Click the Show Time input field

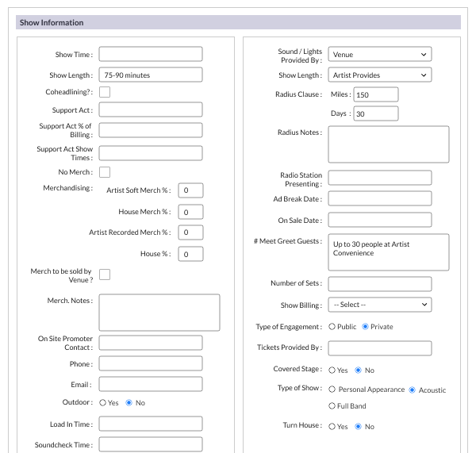pyautogui.click(x=150, y=54)
